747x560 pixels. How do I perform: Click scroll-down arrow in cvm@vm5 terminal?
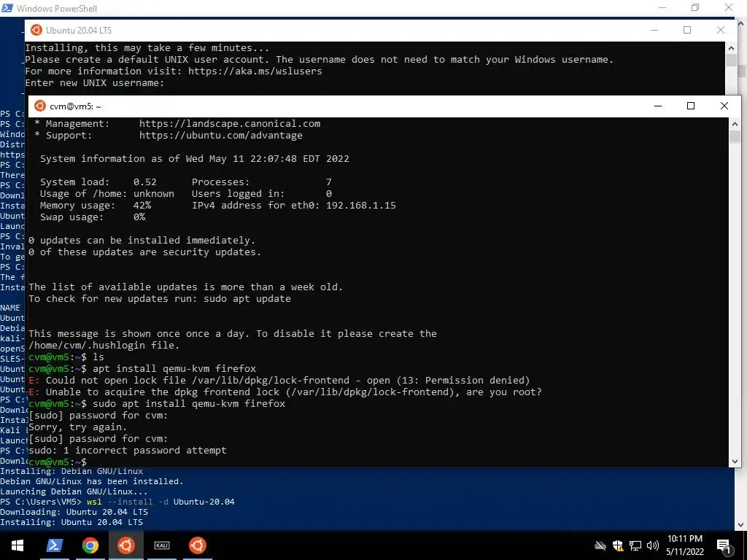click(735, 461)
